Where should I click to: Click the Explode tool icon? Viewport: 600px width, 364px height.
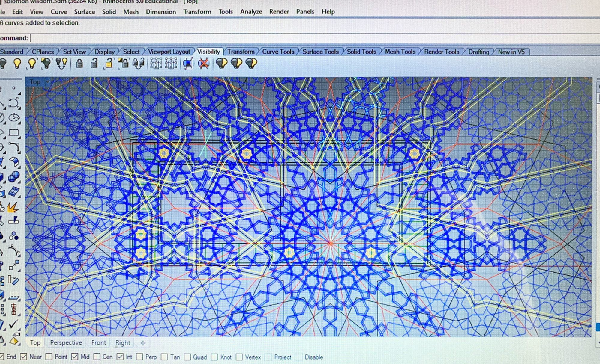click(x=12, y=207)
